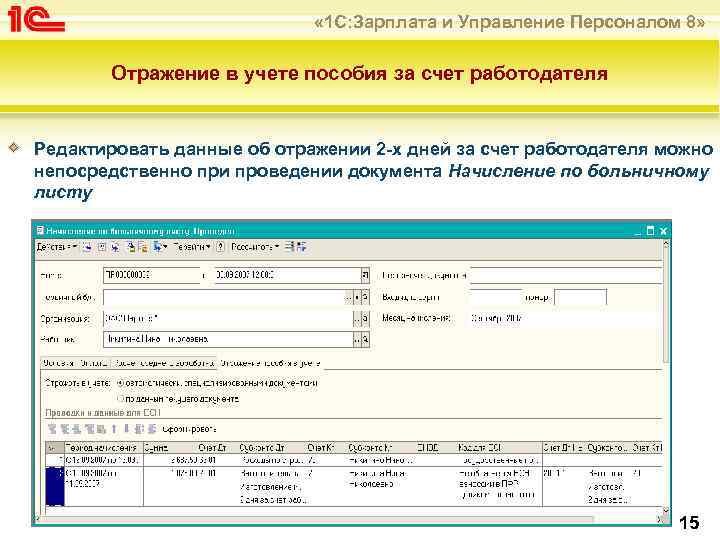
Task: Click the document date input field
Action: pos(287,275)
